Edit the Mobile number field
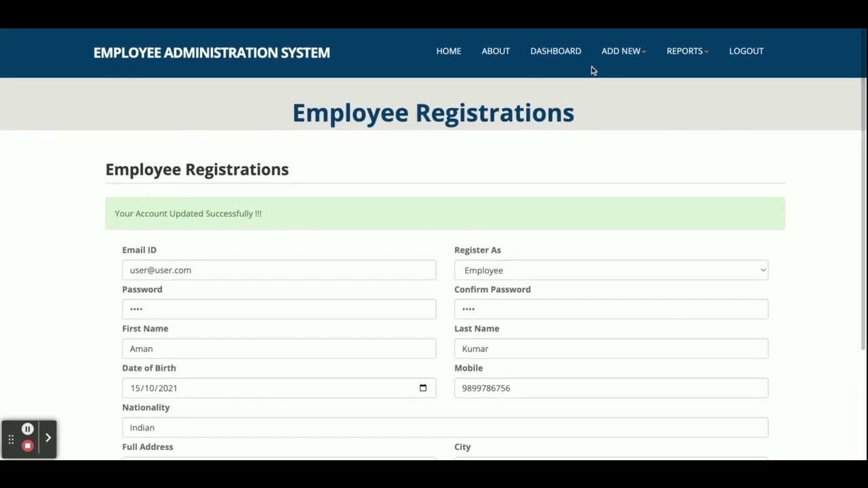 click(x=611, y=388)
